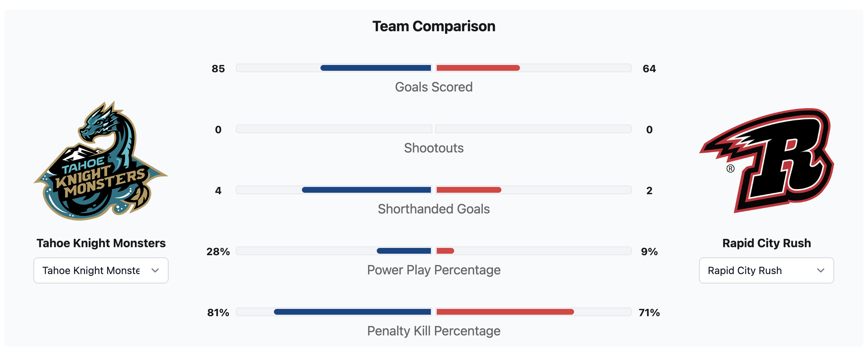Click the Shootouts stat label
The image size is (868, 355).
pyautogui.click(x=434, y=148)
